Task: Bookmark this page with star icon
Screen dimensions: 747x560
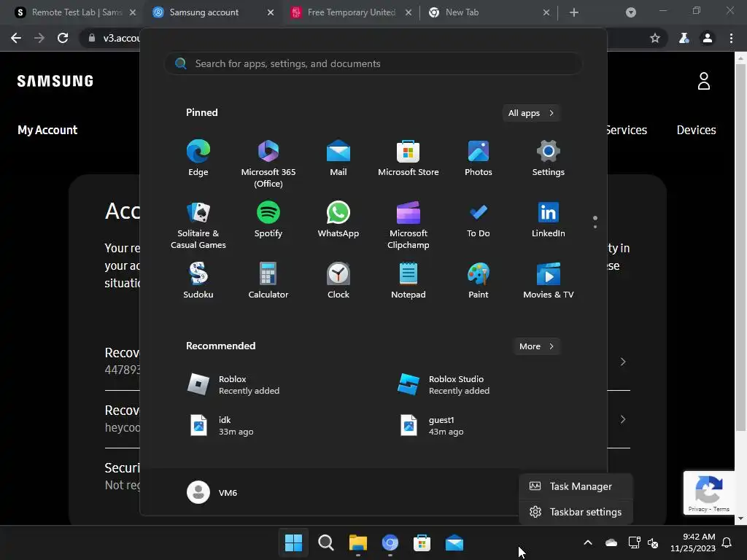Action: [x=655, y=38]
